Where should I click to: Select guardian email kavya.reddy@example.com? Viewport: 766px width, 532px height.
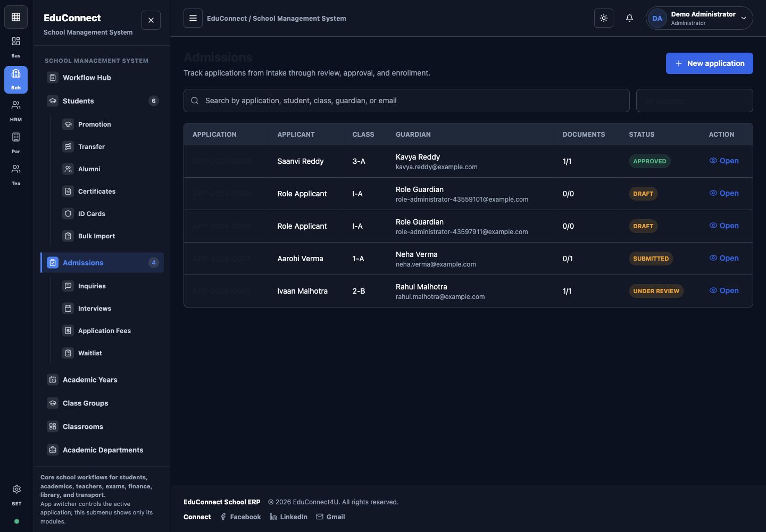(x=437, y=167)
